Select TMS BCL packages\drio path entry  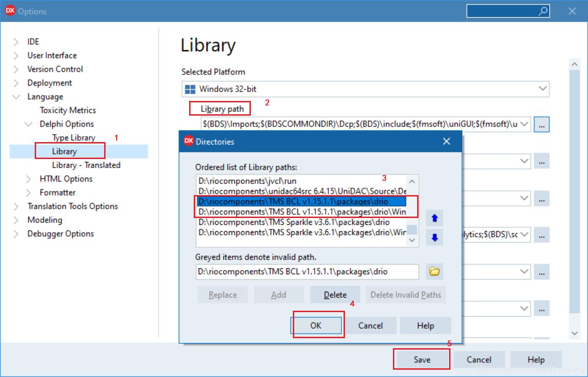pos(301,202)
